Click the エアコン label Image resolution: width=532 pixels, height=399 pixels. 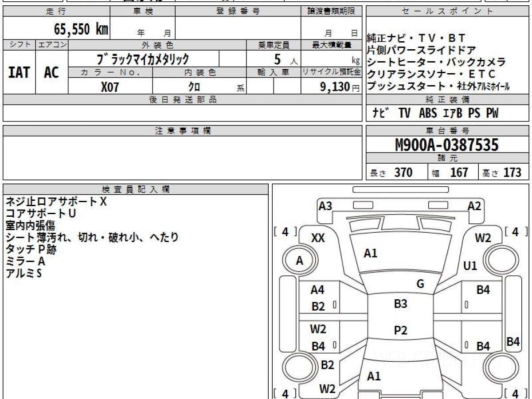51,45
